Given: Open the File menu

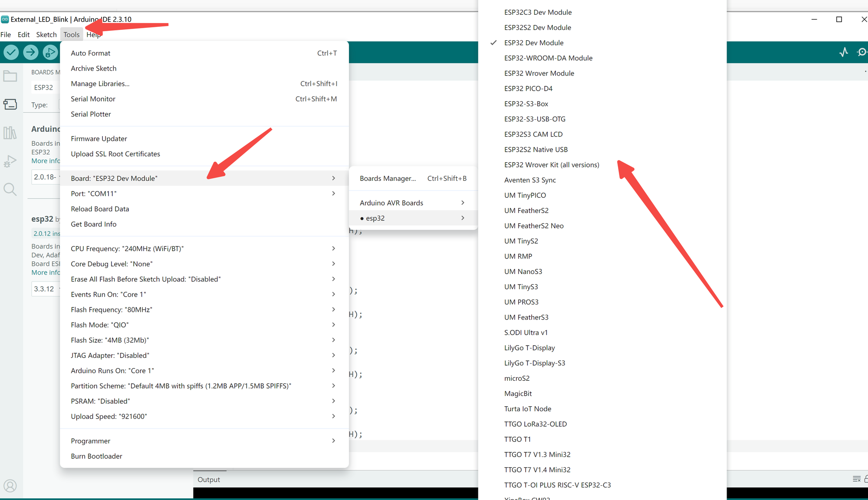Looking at the screenshot, I should 6,35.
